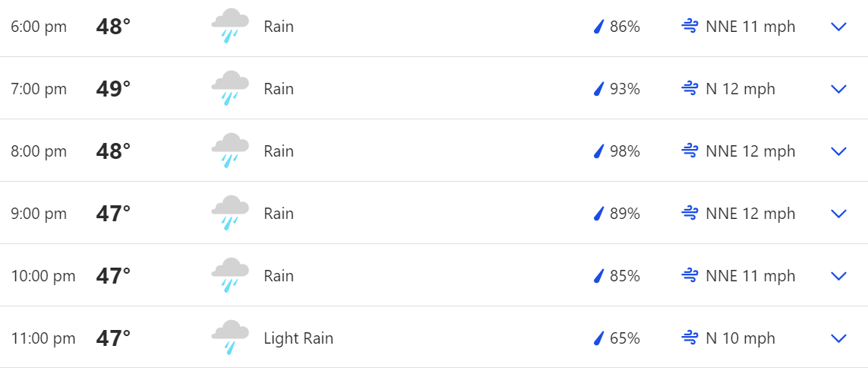This screenshot has height=368, width=868.
Task: Click the rain cloud icon for 6:00 pm
Action: pos(229,27)
